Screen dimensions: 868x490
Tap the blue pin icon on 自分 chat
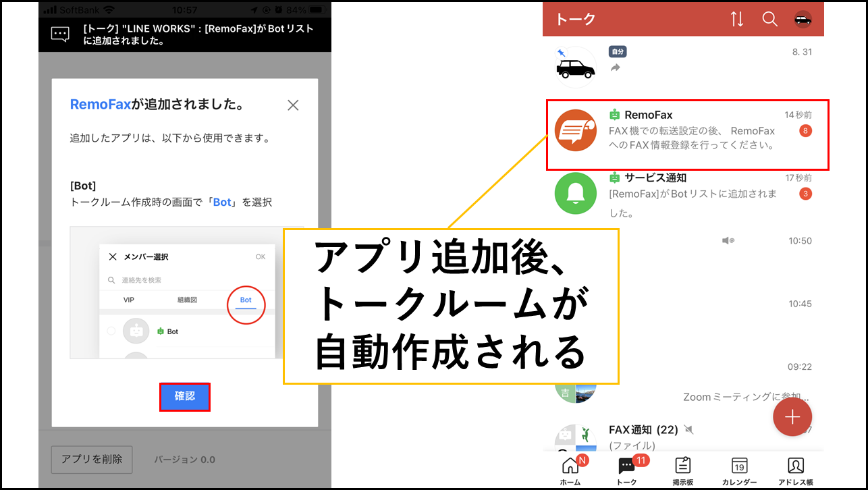pos(560,52)
